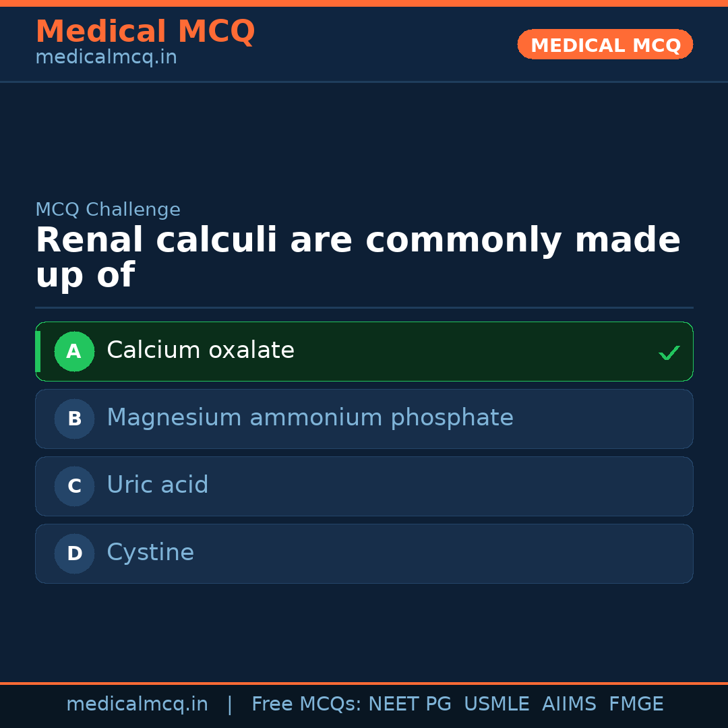Screen dimensions: 728x728
Task: Click the Medical MCQ logo text
Action: [145, 32]
